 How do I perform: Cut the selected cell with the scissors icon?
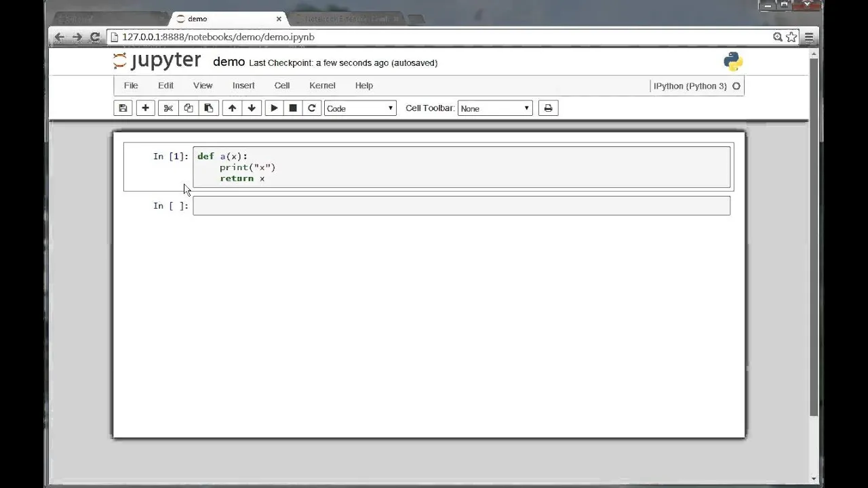tap(168, 108)
